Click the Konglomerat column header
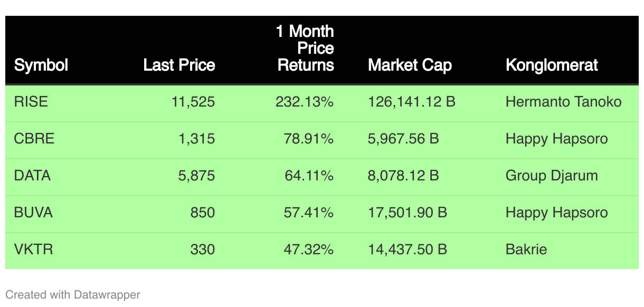 pos(552,65)
